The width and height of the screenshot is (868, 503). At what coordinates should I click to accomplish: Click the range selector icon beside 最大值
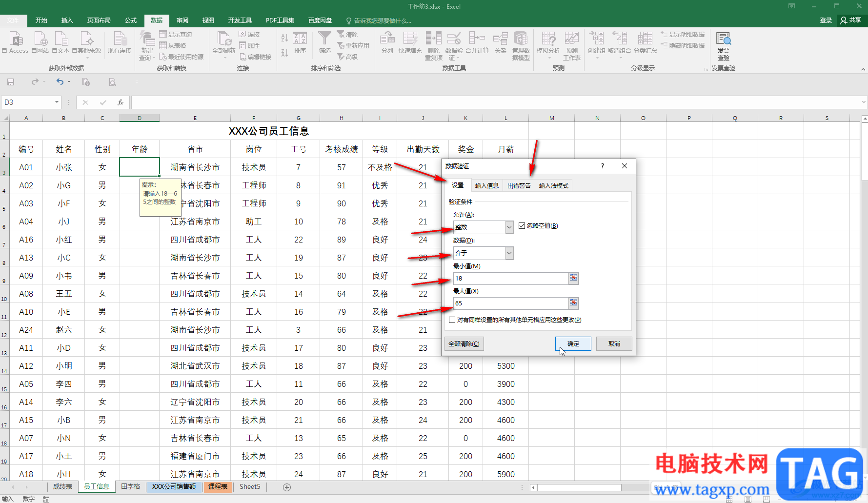point(574,303)
